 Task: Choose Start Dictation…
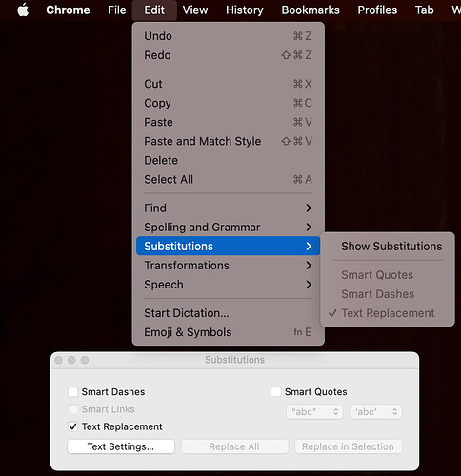[228, 313]
